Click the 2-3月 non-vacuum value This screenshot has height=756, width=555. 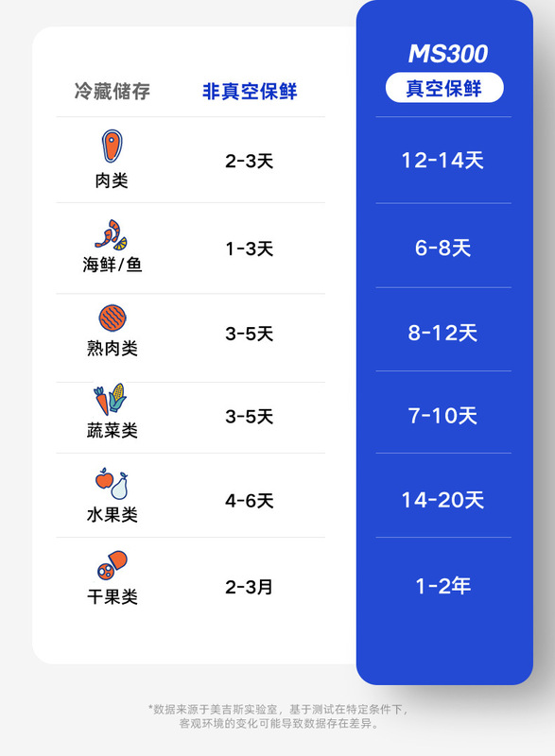[250, 587]
